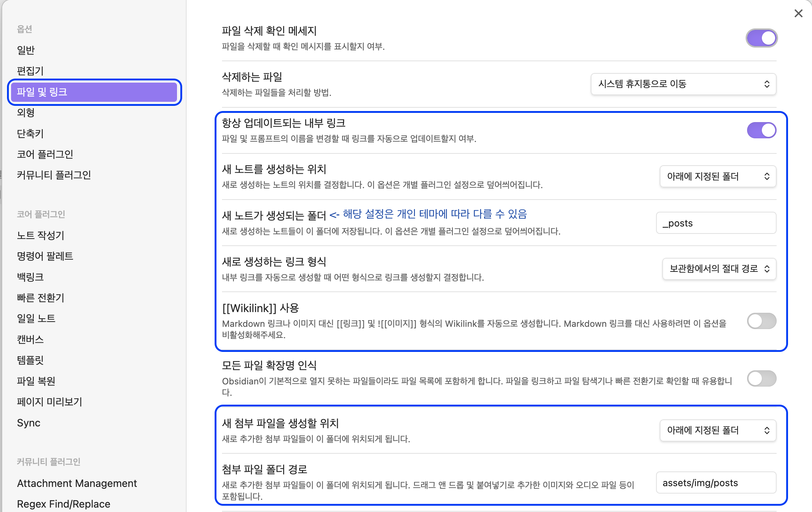Image resolution: width=812 pixels, height=512 pixels.
Task: Open 파일 복원 plugin settings
Action: pyautogui.click(x=94, y=381)
